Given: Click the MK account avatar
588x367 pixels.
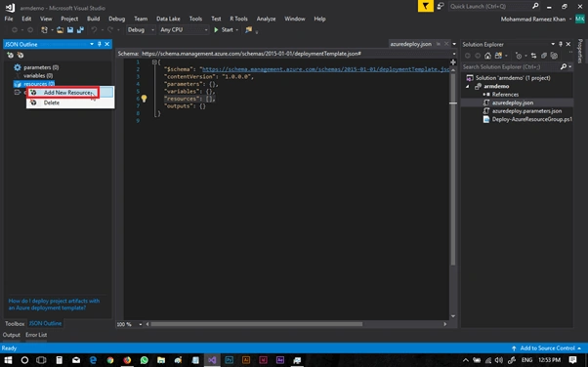Looking at the screenshot, I should tap(580, 20).
